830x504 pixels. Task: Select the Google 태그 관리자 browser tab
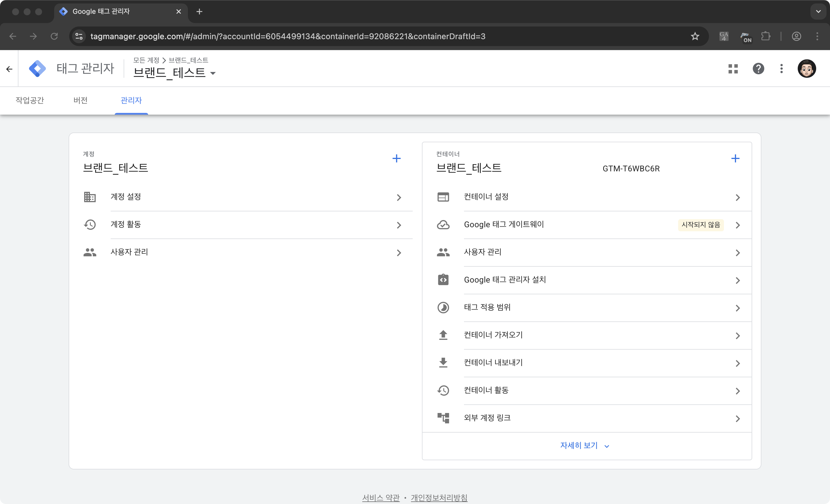[121, 12]
